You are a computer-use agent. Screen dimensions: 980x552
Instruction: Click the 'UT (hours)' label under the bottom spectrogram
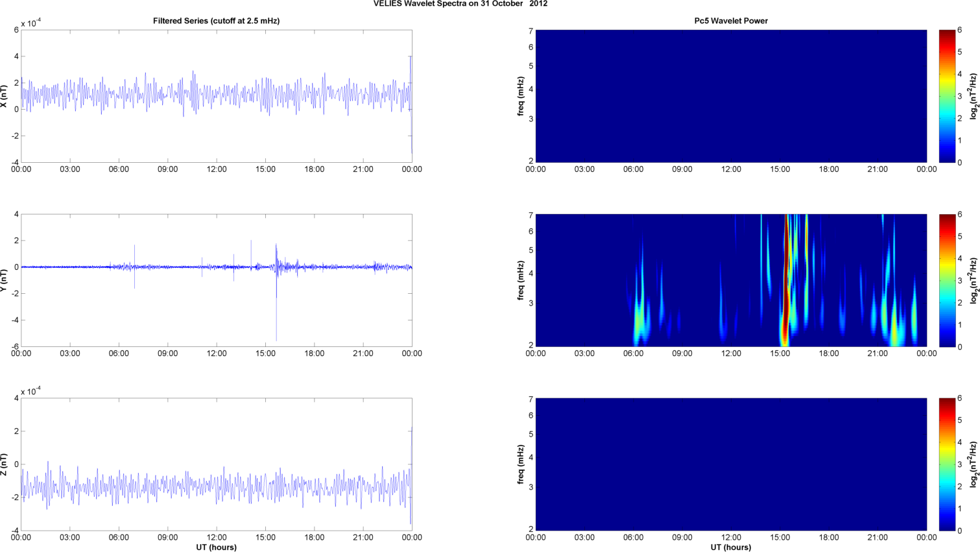pos(731,547)
